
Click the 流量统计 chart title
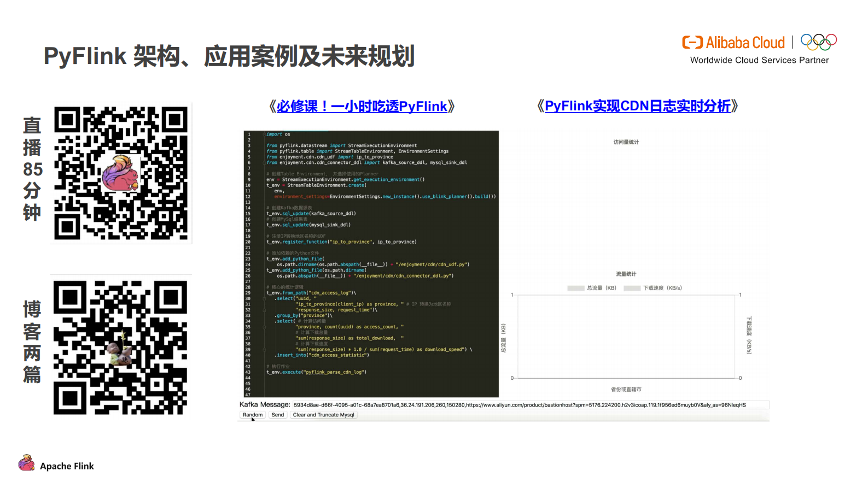(626, 274)
